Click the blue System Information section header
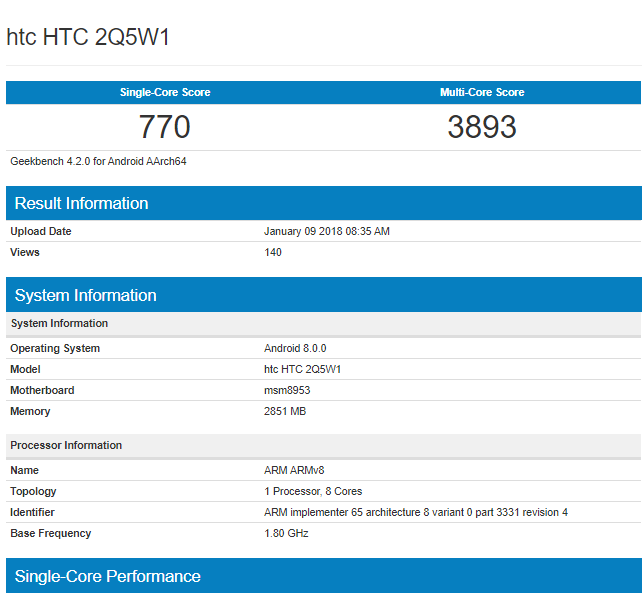The image size is (644, 593). coord(85,295)
